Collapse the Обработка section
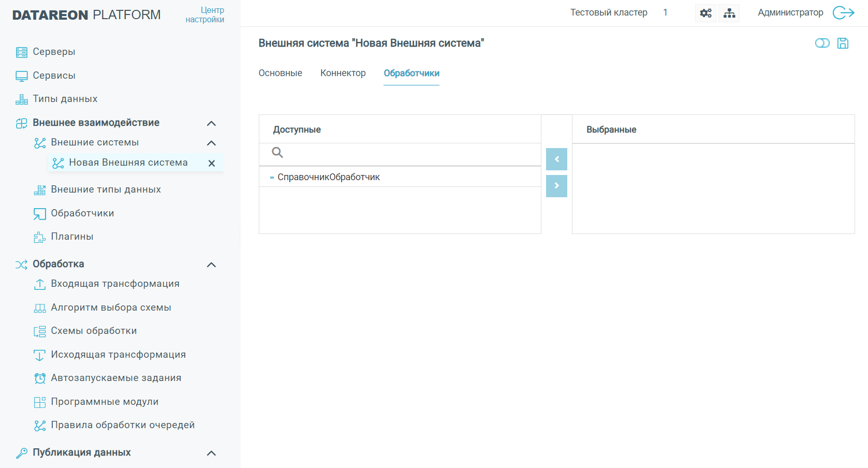 click(x=211, y=265)
